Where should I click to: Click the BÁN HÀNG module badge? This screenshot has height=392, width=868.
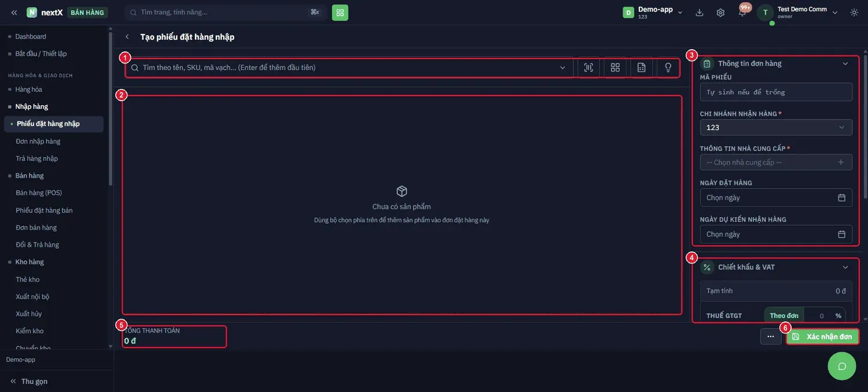pos(87,12)
